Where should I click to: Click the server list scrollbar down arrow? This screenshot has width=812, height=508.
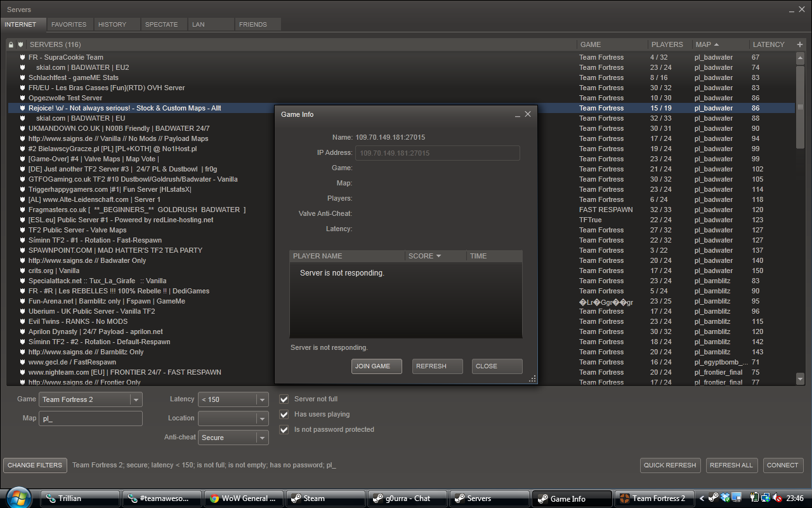pyautogui.click(x=800, y=378)
